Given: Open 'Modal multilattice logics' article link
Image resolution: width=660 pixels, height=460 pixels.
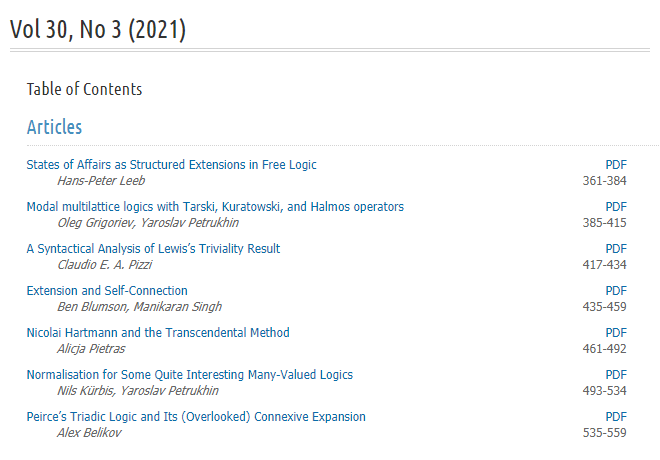Looking at the screenshot, I should tap(215, 207).
